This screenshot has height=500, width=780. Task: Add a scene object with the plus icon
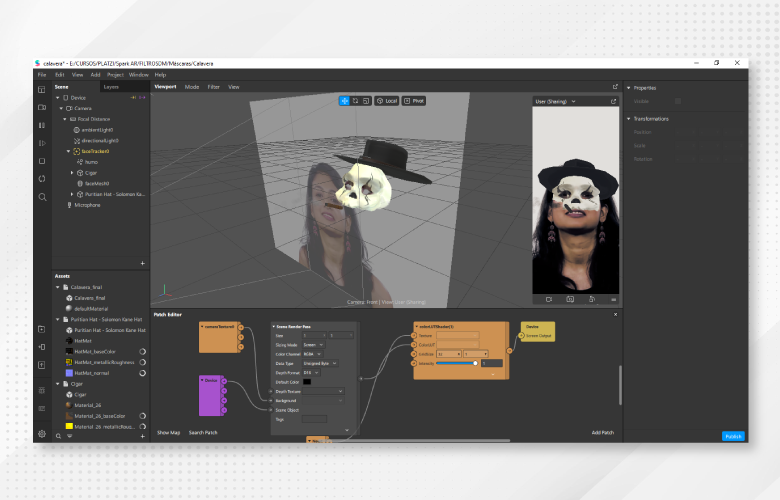(x=143, y=263)
